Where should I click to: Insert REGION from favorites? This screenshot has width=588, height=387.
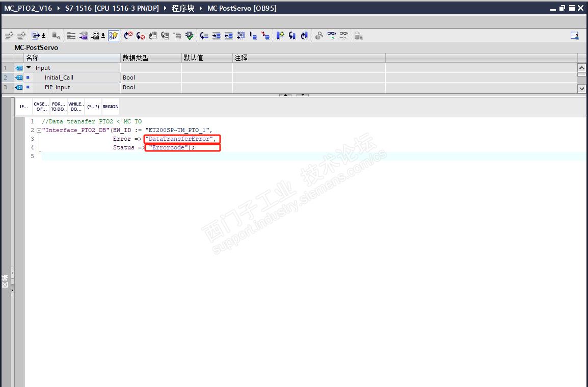tap(111, 107)
